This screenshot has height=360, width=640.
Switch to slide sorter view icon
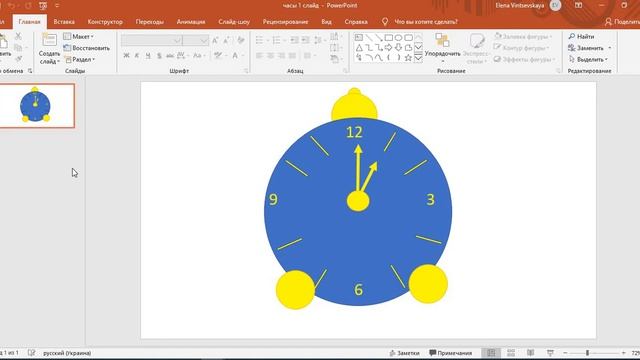(511, 353)
